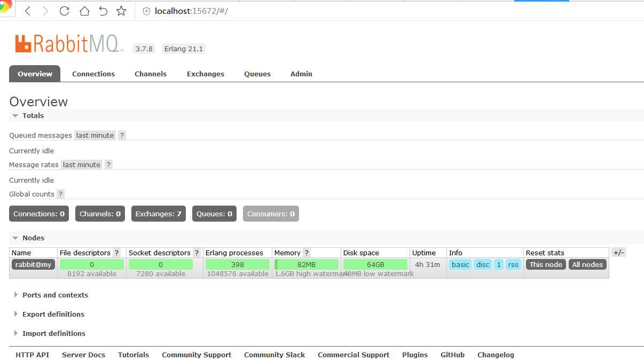Bookmark page with the star icon
Screen dimensions: 644x361
click(x=121, y=11)
